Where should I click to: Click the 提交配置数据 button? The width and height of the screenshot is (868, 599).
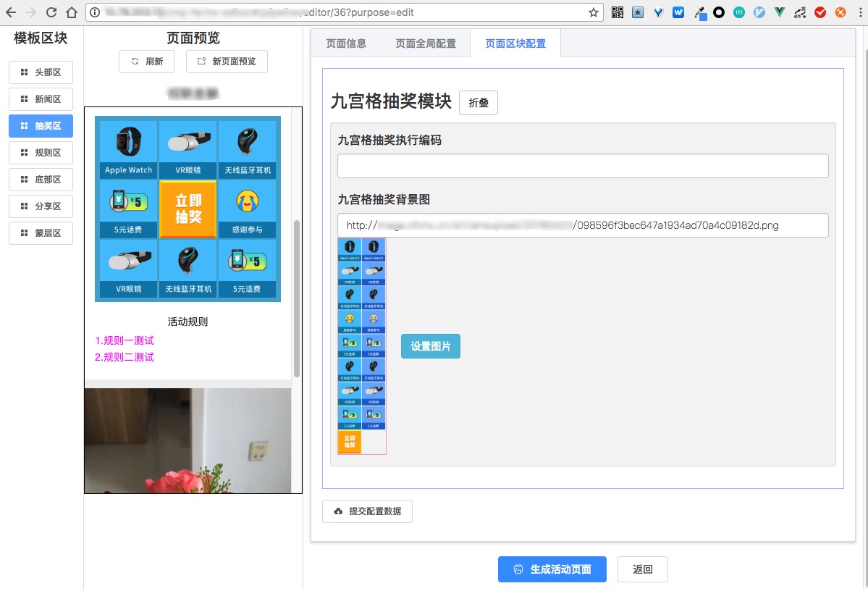click(368, 511)
